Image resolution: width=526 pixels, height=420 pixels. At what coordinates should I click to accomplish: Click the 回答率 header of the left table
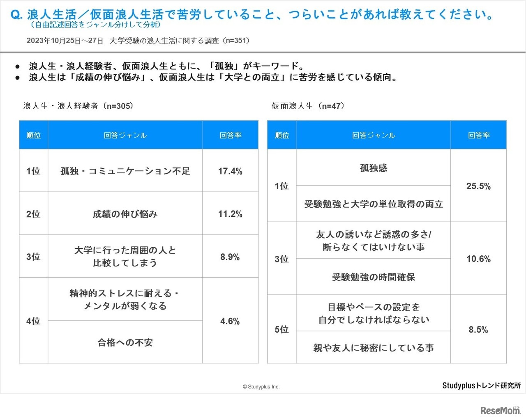click(x=231, y=135)
